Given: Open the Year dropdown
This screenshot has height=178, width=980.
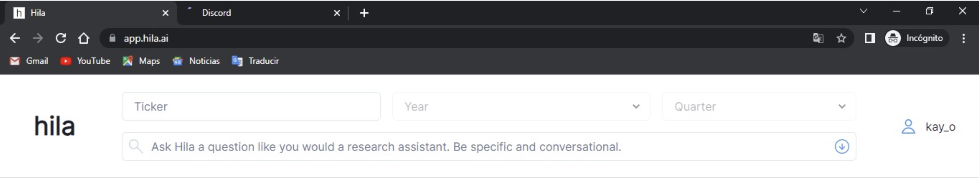Looking at the screenshot, I should click(x=521, y=106).
